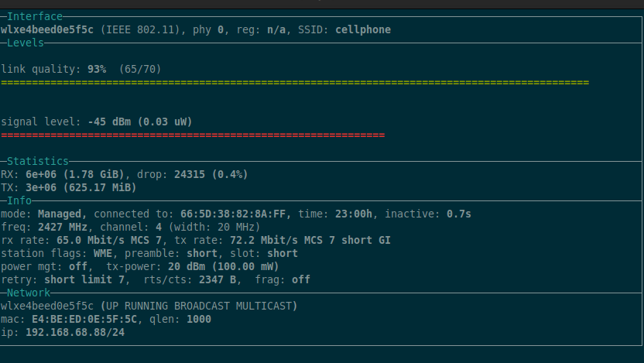Select the RX 6e+06 packet count
The height and width of the screenshot is (363, 644).
[x=41, y=174]
